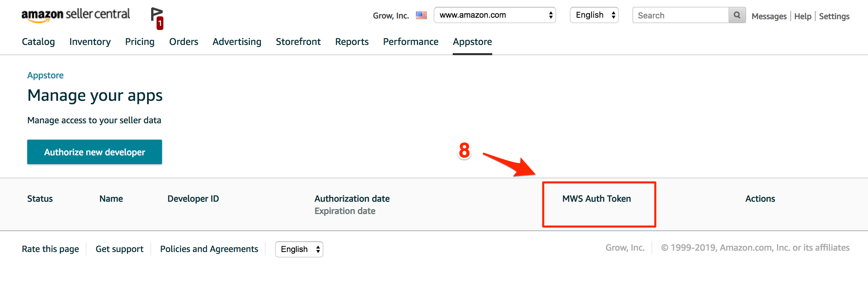Open the Orders menu
The height and width of the screenshot is (299, 868).
pos(184,42)
